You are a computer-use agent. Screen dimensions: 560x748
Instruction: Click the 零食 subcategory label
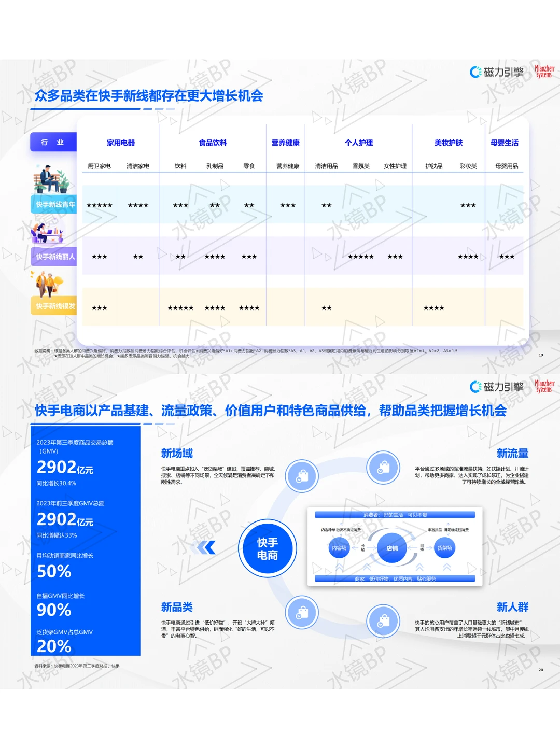click(x=249, y=166)
